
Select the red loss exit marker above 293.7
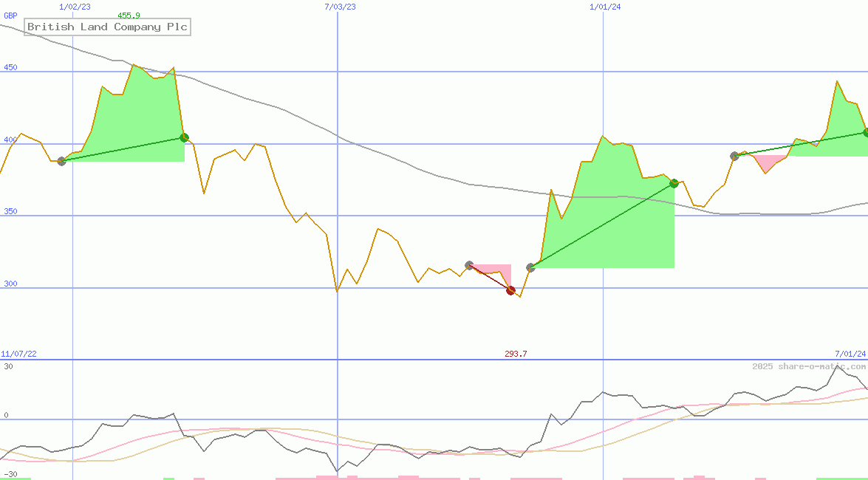510,290
